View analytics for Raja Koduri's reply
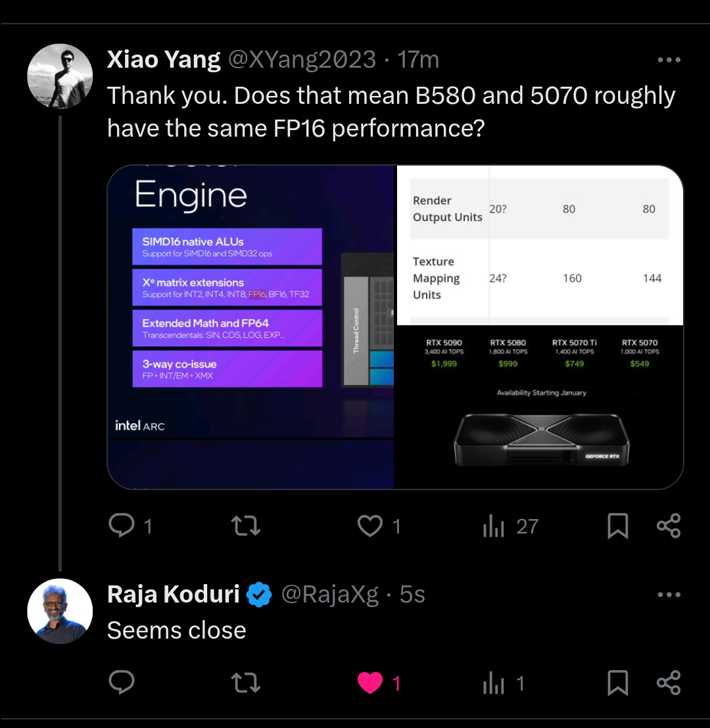 point(494,683)
